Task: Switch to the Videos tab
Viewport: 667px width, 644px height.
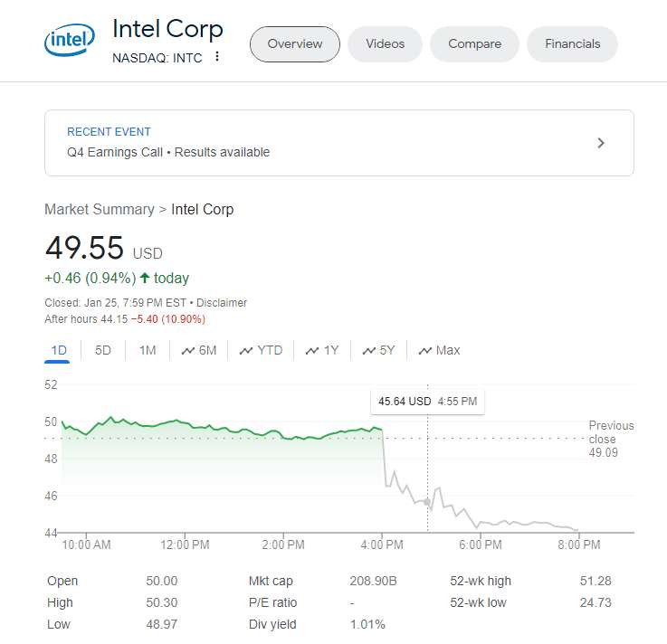Action: [386, 44]
